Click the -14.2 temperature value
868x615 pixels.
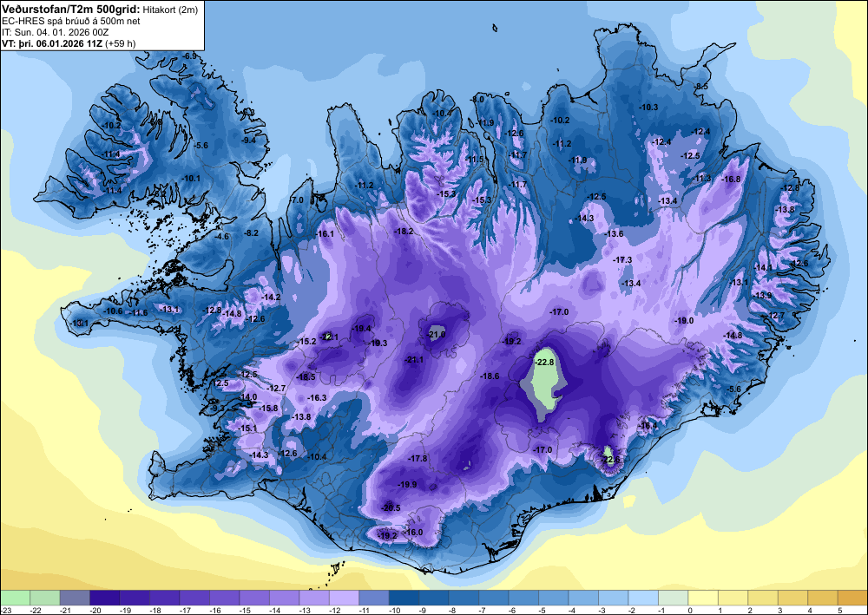click(x=271, y=298)
